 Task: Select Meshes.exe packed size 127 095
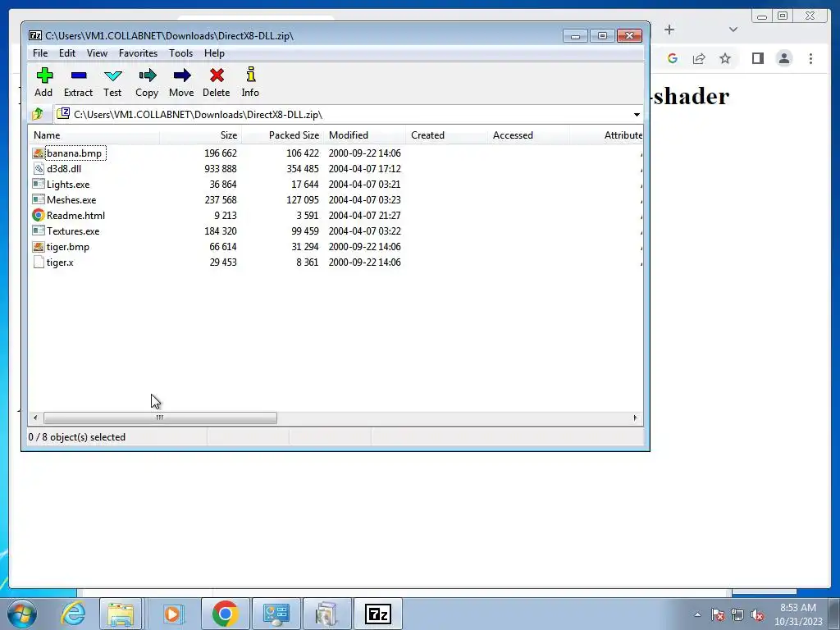click(303, 200)
